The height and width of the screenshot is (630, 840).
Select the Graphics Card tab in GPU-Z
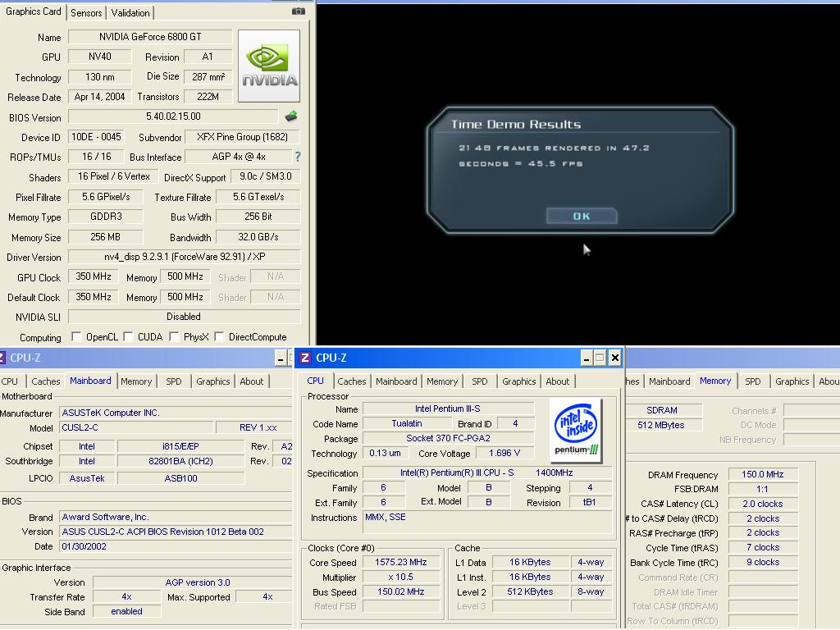[33, 11]
